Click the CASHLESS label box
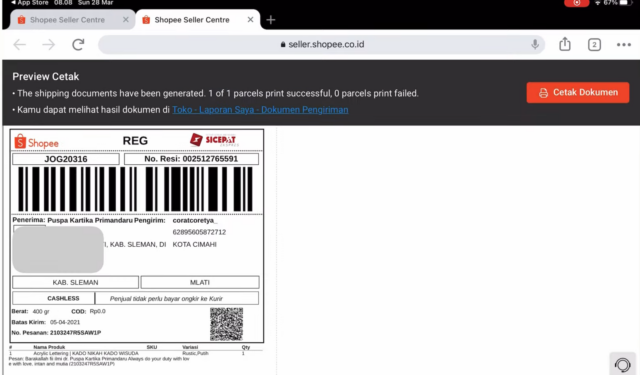This screenshot has width=640, height=375. click(x=53, y=298)
